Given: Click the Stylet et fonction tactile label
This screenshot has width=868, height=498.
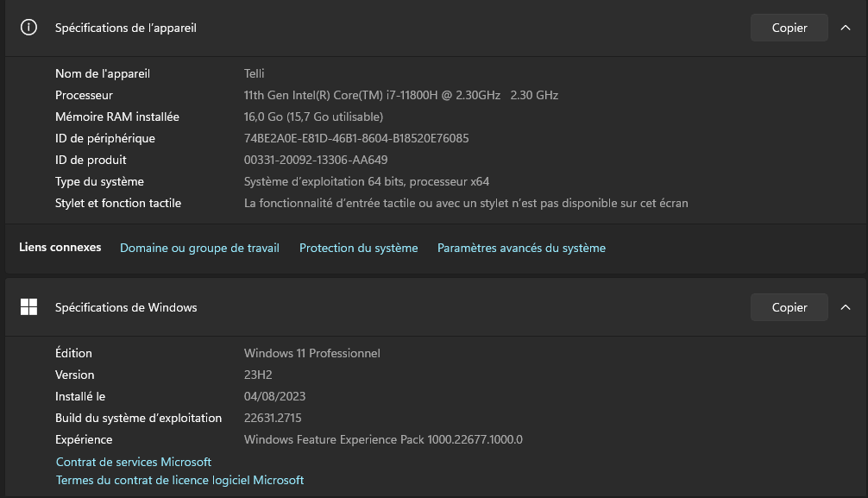Looking at the screenshot, I should [x=118, y=204].
